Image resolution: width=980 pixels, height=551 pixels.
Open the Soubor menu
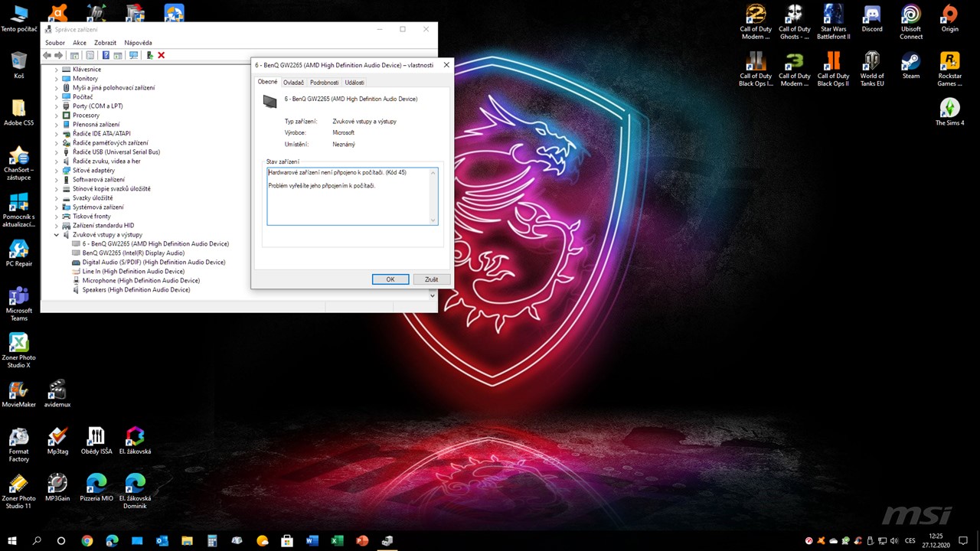[55, 43]
